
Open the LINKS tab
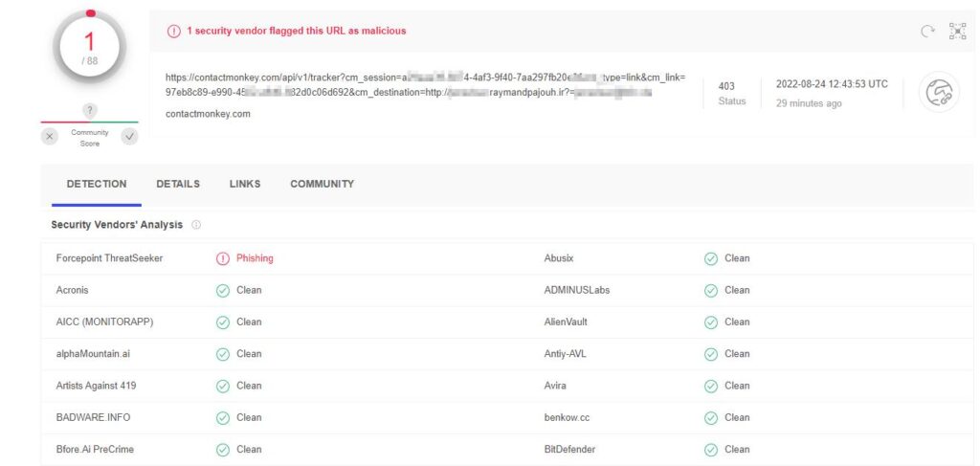pyautogui.click(x=245, y=185)
